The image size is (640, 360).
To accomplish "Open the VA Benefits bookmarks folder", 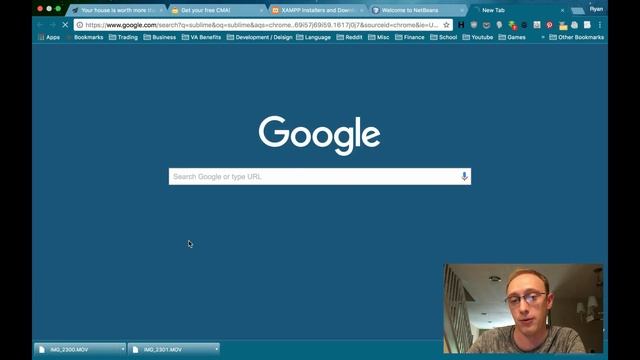I will point(201,37).
